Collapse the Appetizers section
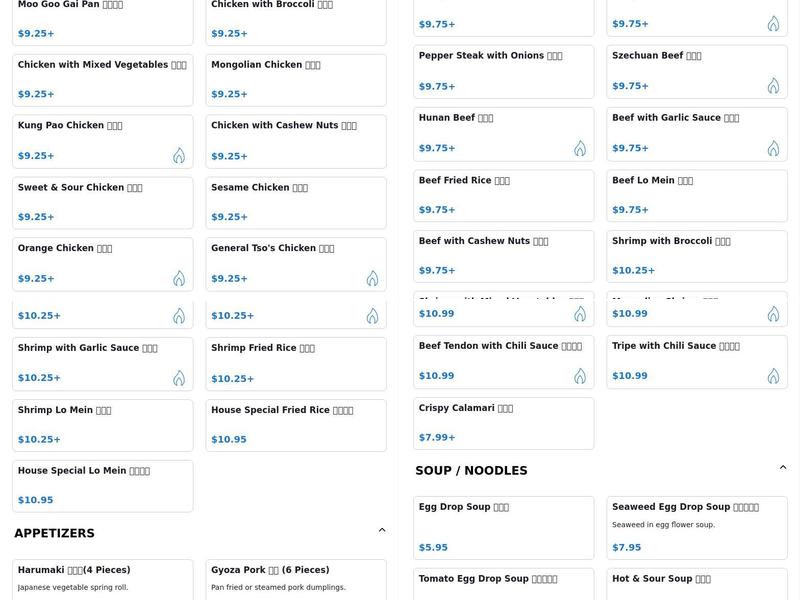Image resolution: width=800 pixels, height=600 pixels. click(x=382, y=530)
